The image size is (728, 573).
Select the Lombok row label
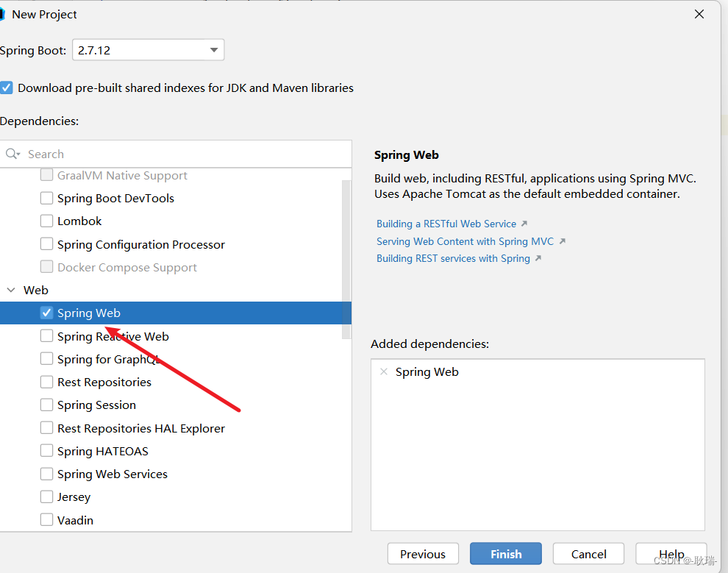[79, 221]
